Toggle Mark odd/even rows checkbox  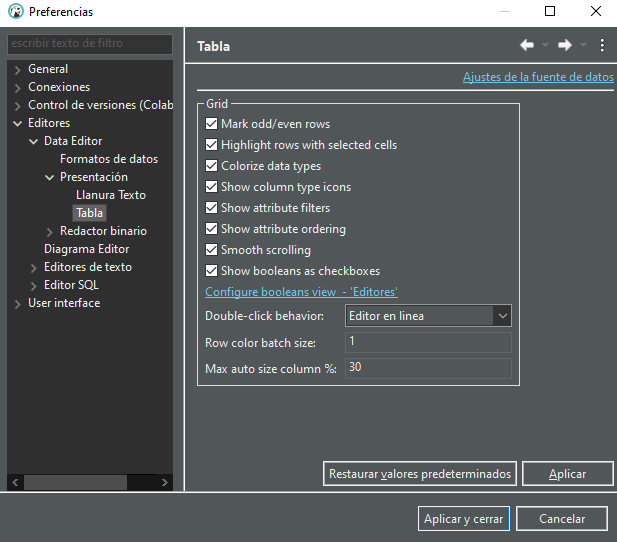pos(211,124)
